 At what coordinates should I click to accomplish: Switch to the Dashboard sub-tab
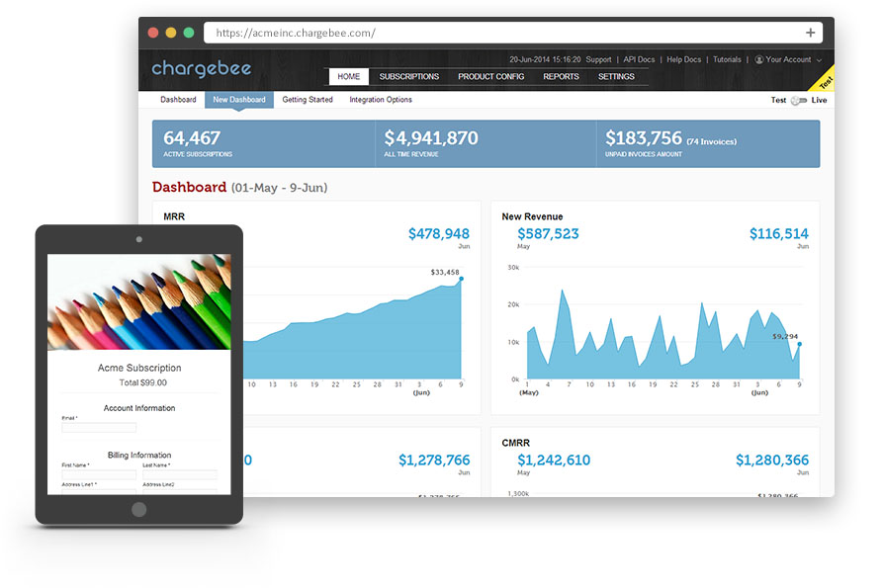(x=178, y=100)
